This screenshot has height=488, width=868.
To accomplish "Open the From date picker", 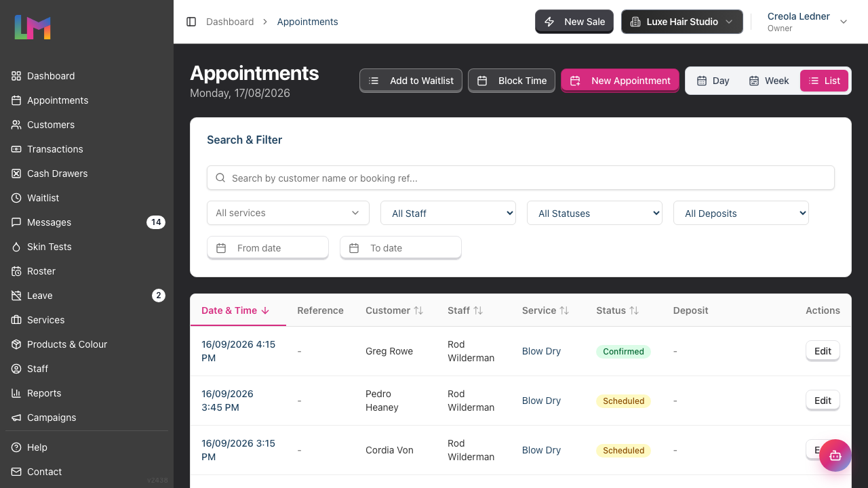I will [268, 248].
